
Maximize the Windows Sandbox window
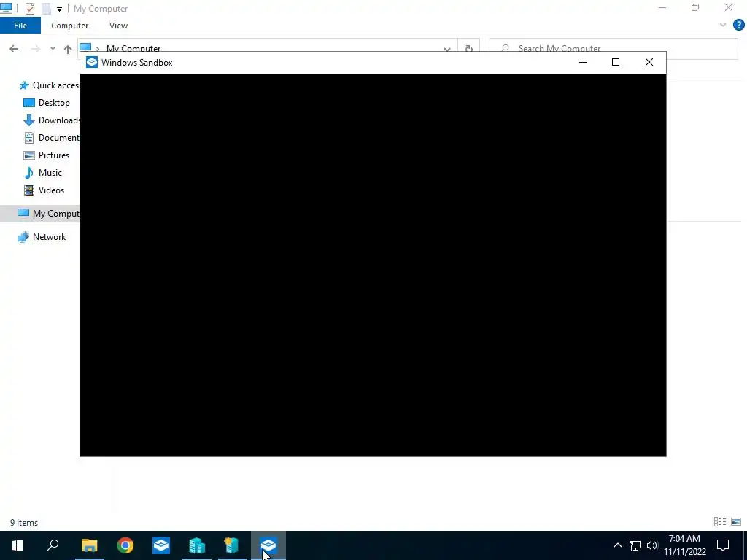click(616, 63)
